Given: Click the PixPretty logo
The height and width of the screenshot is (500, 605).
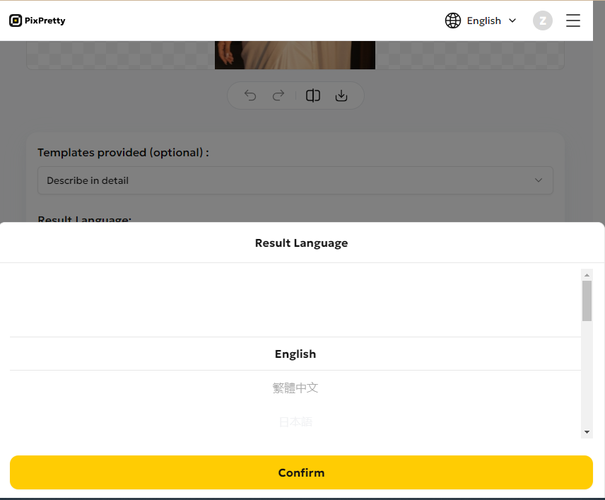Looking at the screenshot, I should [38, 20].
